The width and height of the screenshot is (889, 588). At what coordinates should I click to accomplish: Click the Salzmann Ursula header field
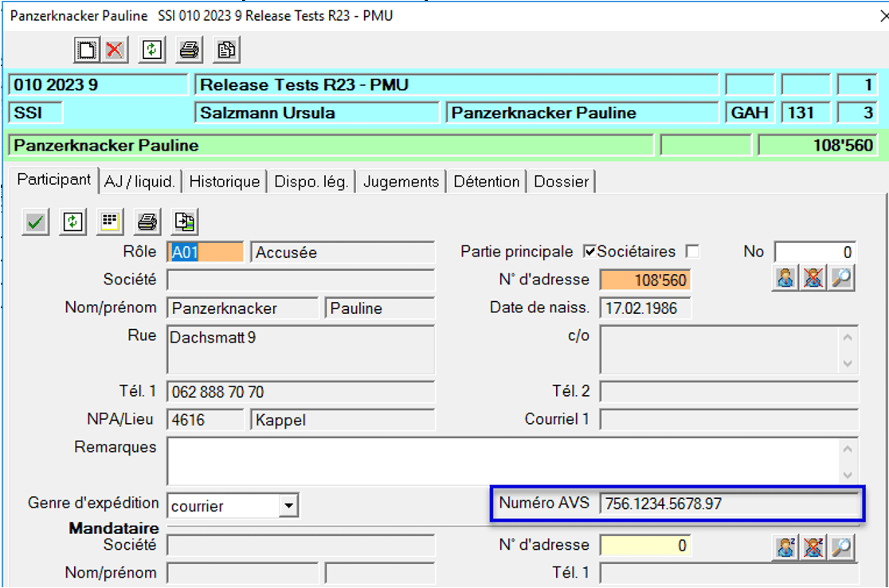pos(318,113)
